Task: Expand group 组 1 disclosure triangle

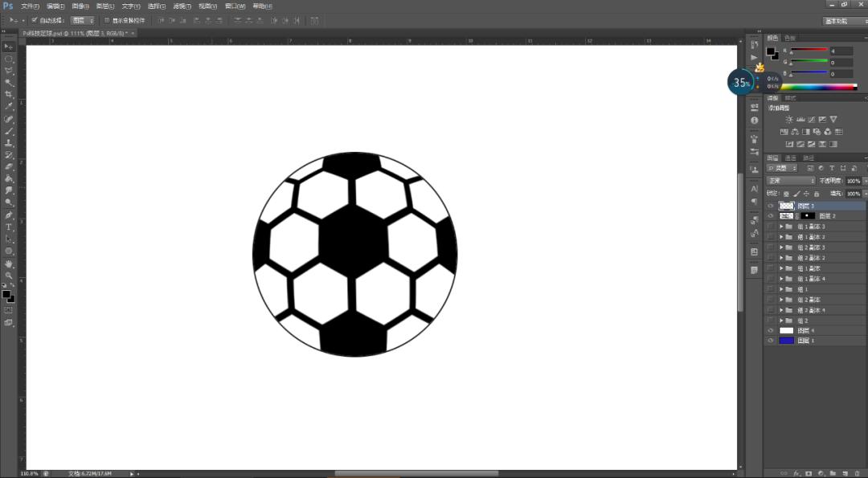Action: [781, 289]
